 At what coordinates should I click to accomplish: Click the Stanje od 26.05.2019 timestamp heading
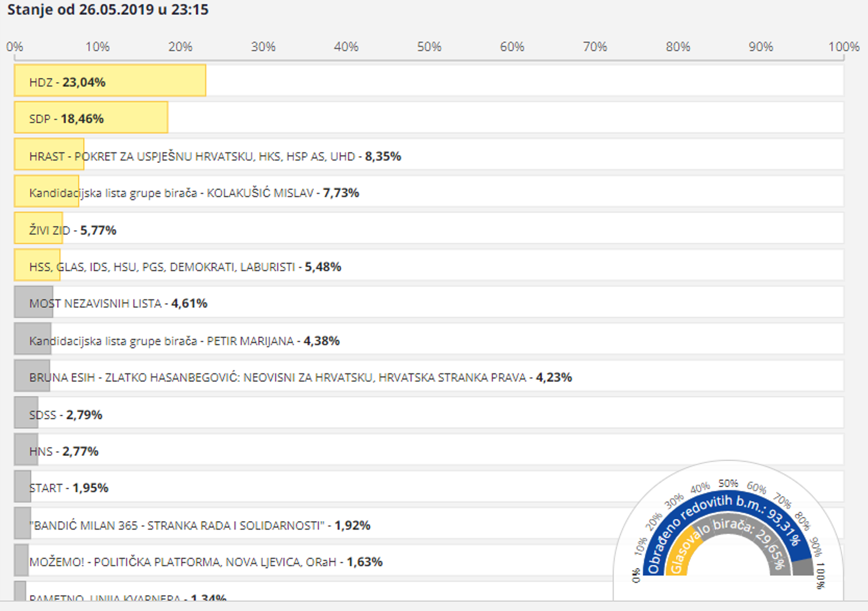[x=107, y=10]
